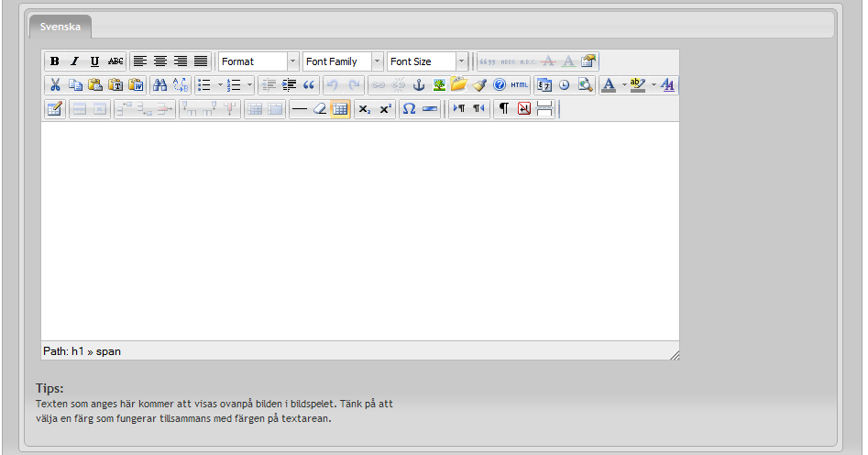This screenshot has width=868, height=455.
Task: Open the Font Family dropdown
Action: (x=343, y=61)
